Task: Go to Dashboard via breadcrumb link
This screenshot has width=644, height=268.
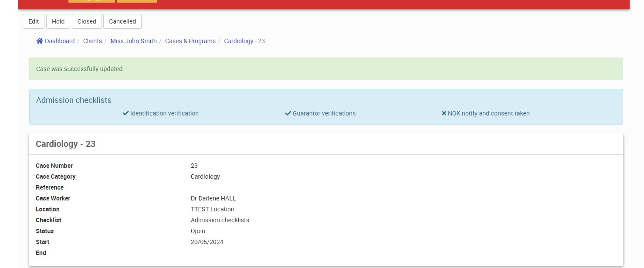Action: click(60, 41)
